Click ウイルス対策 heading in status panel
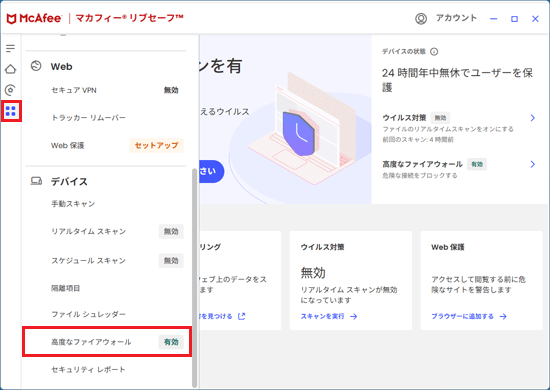This screenshot has width=550, height=390. (404, 117)
